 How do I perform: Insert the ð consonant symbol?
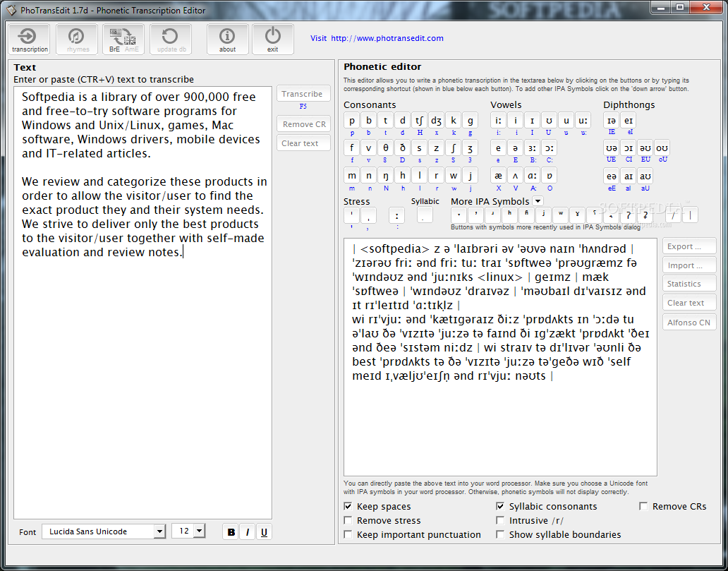[402, 148]
